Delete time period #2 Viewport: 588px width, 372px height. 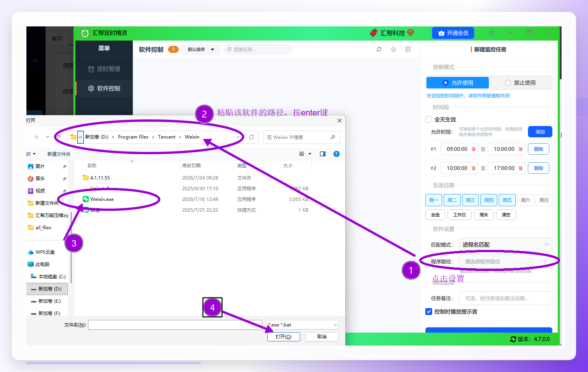coord(539,168)
